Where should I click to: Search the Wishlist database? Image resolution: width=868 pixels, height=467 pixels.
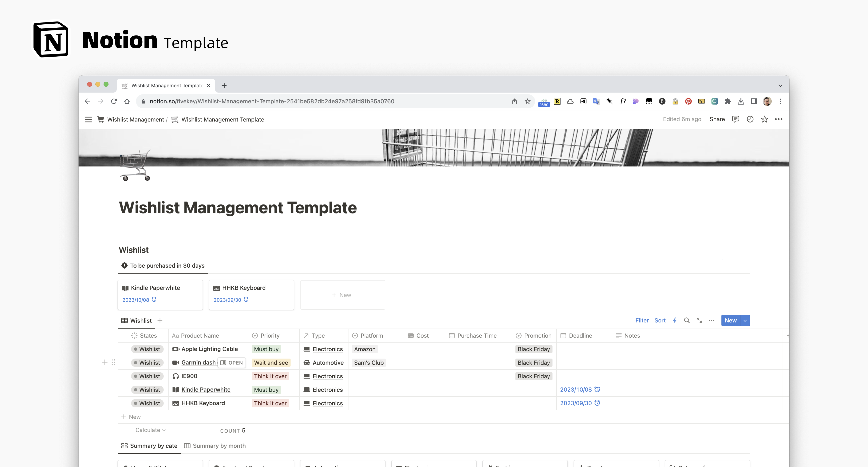pyautogui.click(x=687, y=320)
